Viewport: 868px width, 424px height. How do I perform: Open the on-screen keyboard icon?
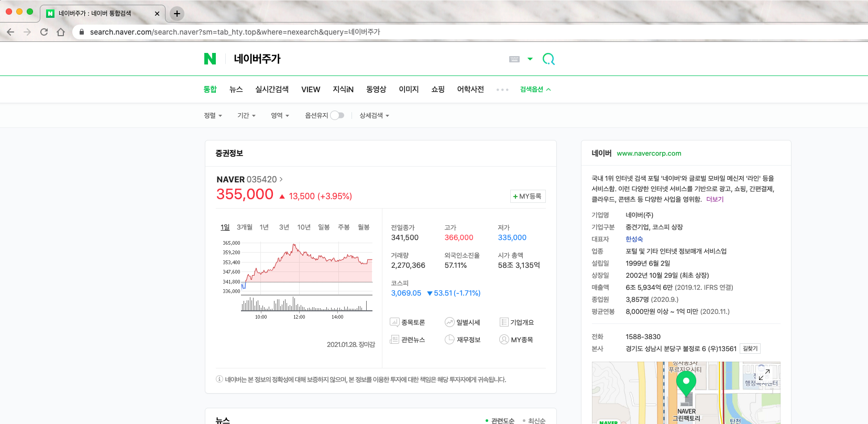tap(514, 59)
